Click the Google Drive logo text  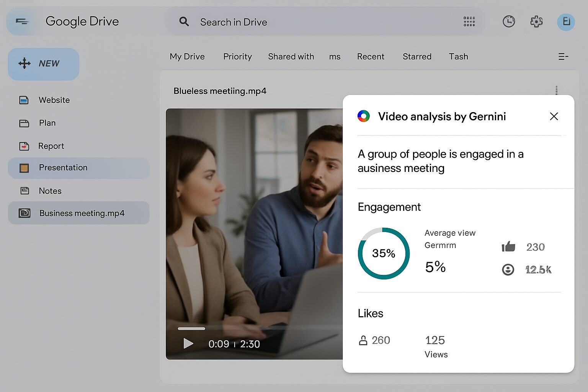point(82,21)
